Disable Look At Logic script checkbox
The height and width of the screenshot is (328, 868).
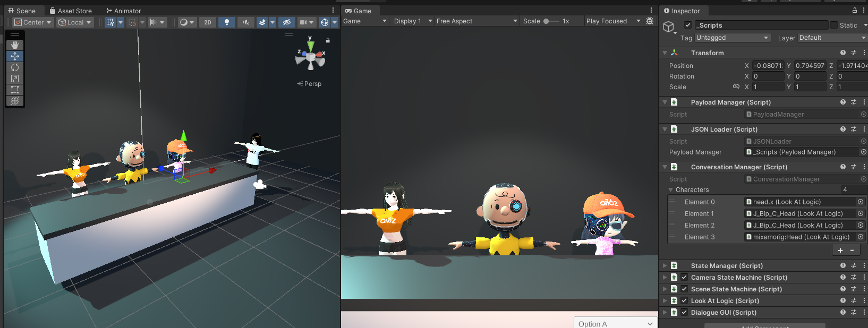coord(684,300)
